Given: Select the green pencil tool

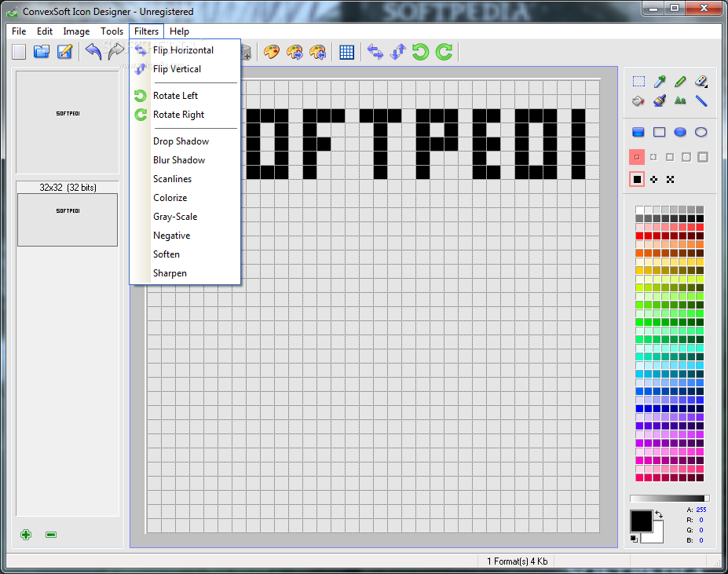Looking at the screenshot, I should click(680, 82).
